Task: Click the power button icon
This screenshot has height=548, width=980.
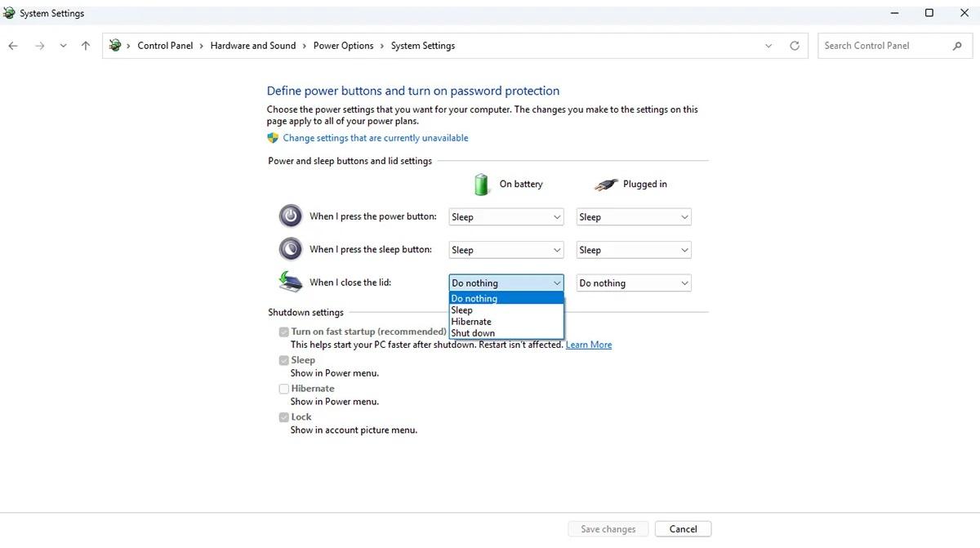Action: [x=290, y=216]
